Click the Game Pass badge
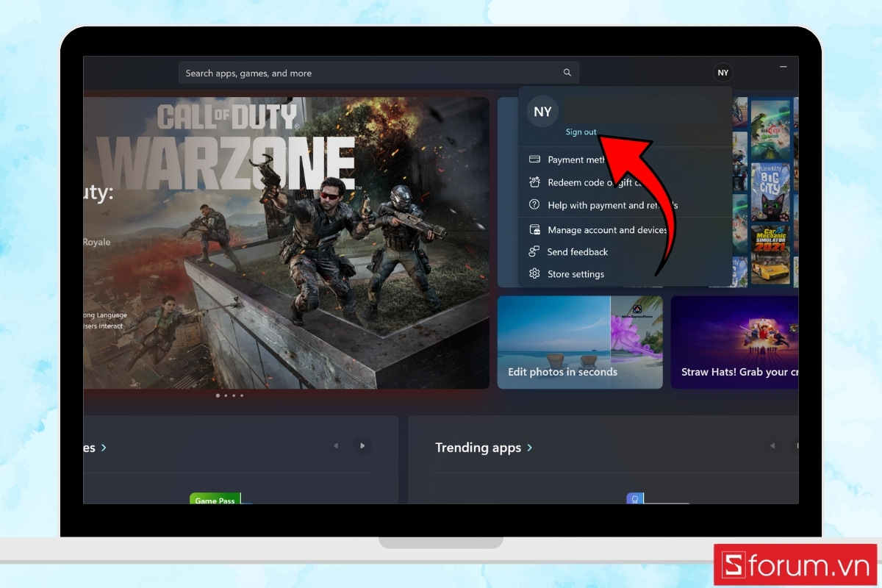The height and width of the screenshot is (588, 882). pos(215,499)
